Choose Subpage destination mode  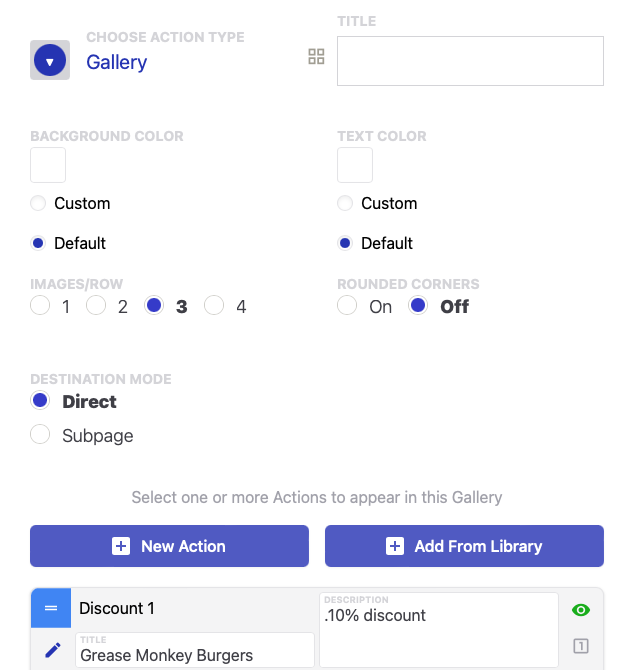pyautogui.click(x=40, y=435)
